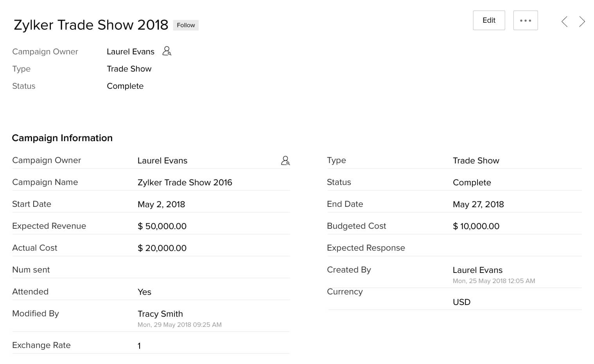Image resolution: width=594 pixels, height=364 pixels.
Task: Click the Campaign Name label
Action: click(45, 182)
